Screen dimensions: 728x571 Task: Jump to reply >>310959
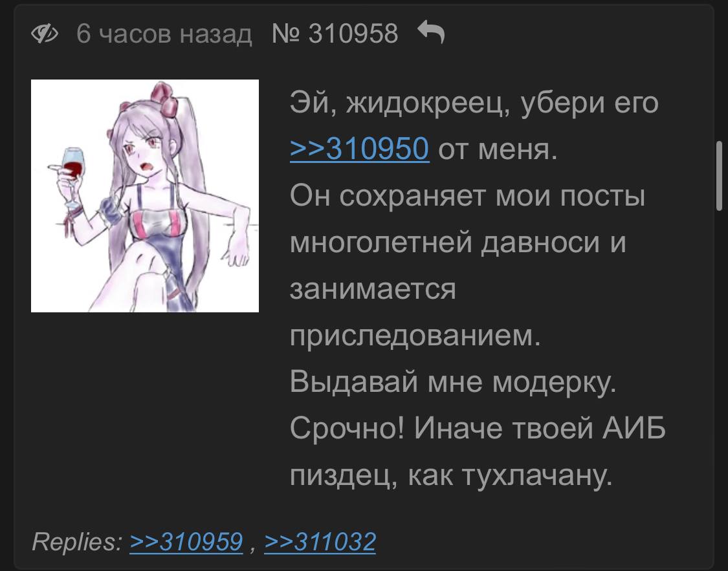click(186, 541)
